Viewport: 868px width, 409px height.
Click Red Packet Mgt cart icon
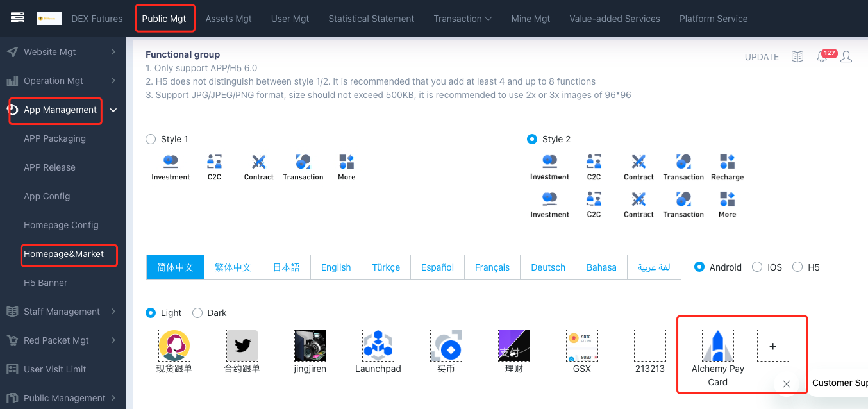pyautogui.click(x=12, y=340)
